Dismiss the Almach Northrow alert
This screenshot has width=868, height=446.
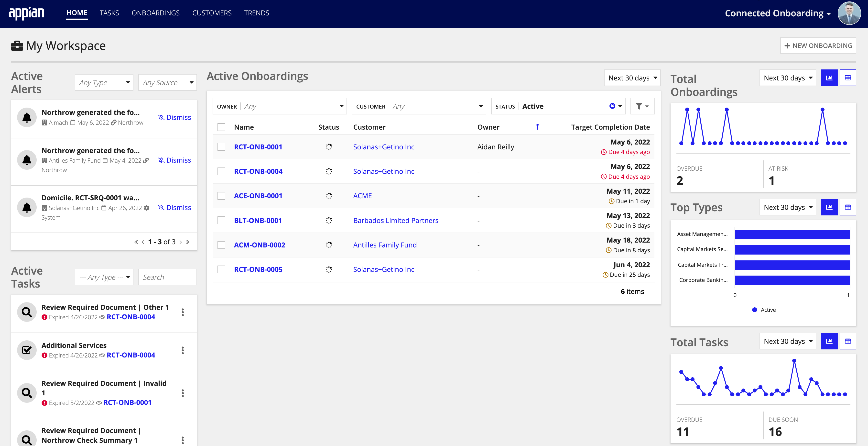pos(174,117)
